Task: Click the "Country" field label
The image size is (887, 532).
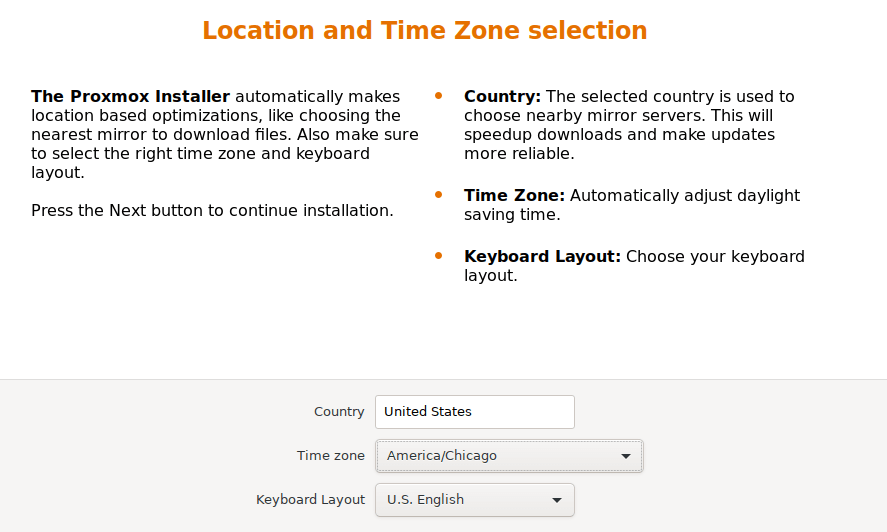Action: pos(339,412)
